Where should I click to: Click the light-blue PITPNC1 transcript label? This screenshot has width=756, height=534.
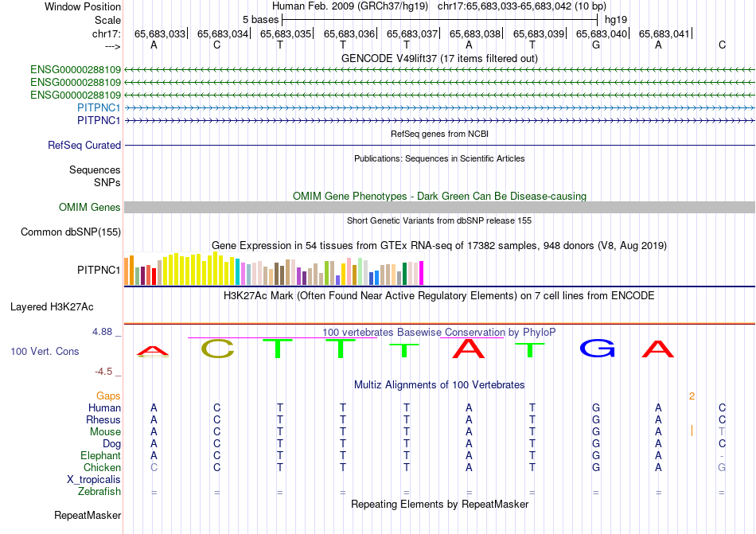[x=99, y=107]
